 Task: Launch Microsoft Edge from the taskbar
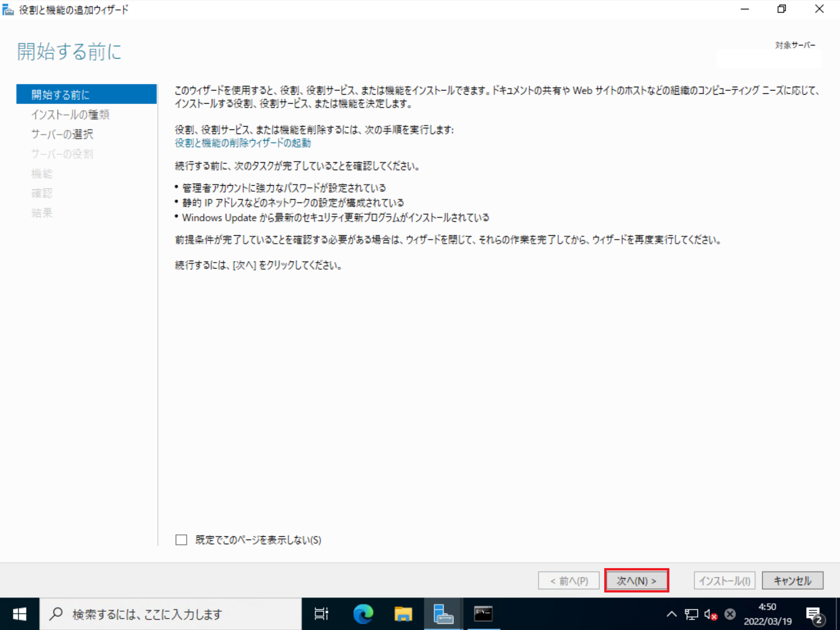[x=363, y=614]
